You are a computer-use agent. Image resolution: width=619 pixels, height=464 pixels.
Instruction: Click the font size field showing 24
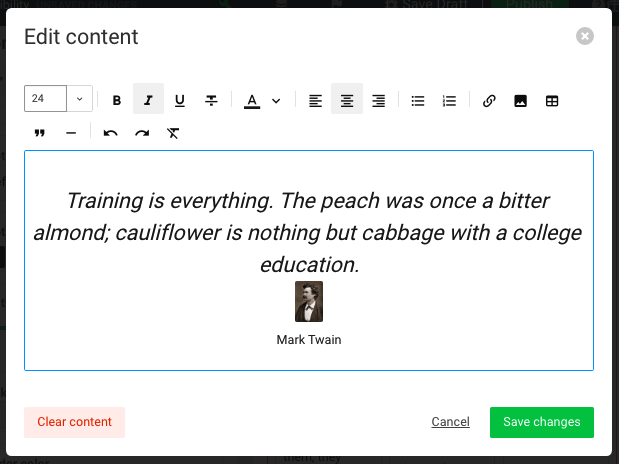(x=45, y=98)
